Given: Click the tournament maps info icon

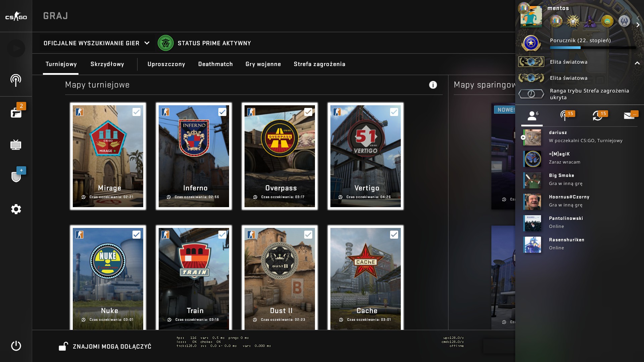Looking at the screenshot, I should (433, 85).
